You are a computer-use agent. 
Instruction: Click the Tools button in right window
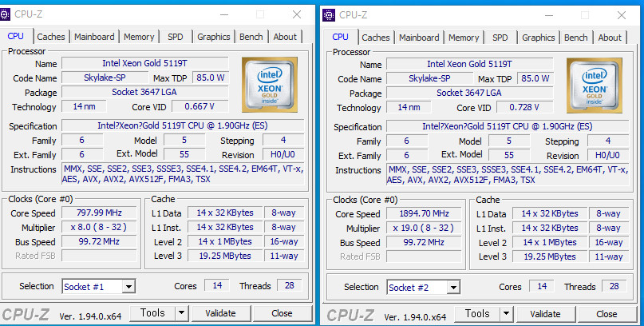point(477,314)
